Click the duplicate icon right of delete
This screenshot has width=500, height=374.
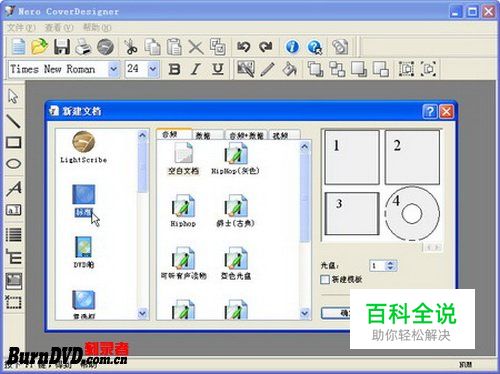pos(218,47)
